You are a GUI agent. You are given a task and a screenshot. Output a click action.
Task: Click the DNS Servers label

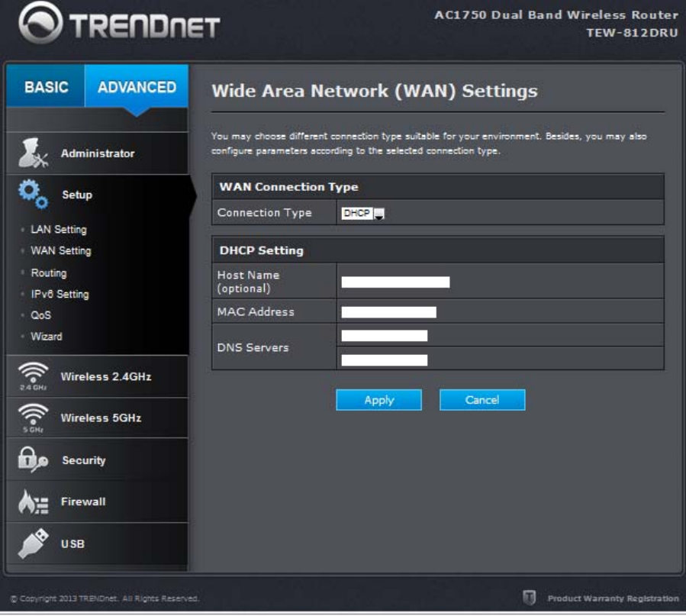(x=253, y=348)
